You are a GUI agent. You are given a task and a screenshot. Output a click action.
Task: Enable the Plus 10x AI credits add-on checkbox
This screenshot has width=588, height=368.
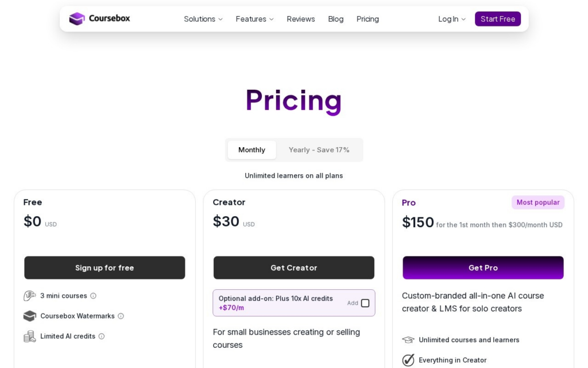pos(365,303)
